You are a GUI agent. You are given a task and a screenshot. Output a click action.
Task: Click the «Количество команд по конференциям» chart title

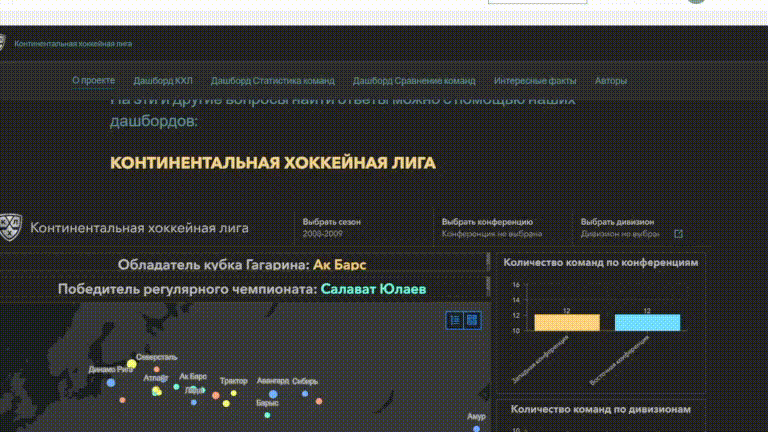click(601, 263)
